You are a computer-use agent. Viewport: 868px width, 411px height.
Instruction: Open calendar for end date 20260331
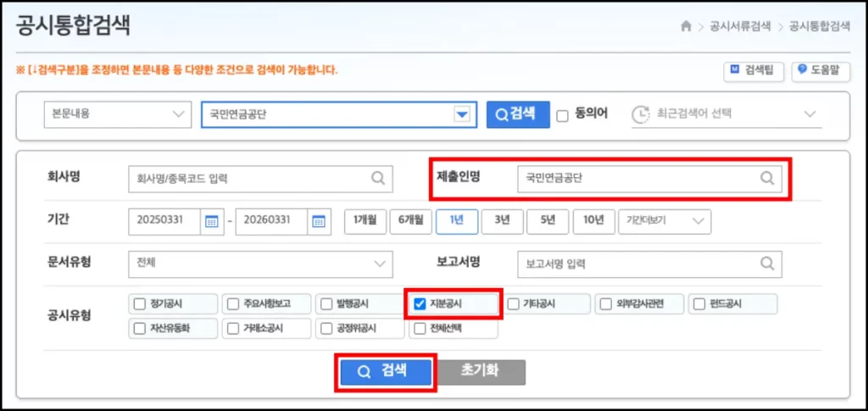319,220
